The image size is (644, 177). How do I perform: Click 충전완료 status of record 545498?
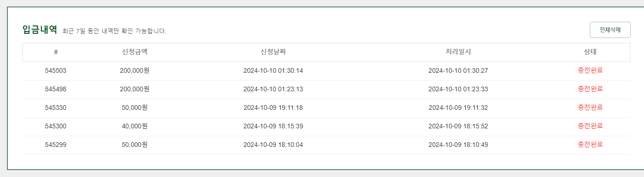[590, 89]
